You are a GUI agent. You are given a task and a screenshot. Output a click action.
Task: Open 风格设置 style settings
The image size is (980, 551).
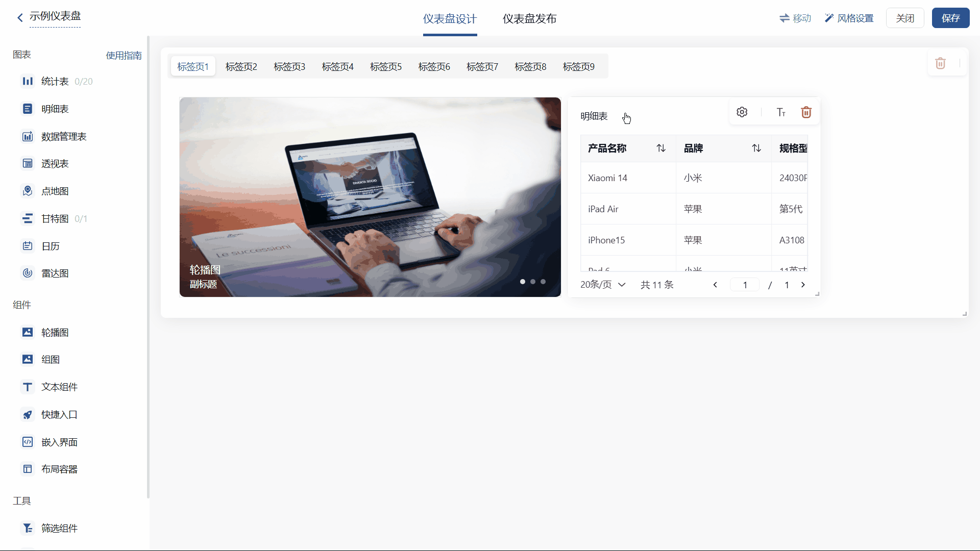point(849,18)
